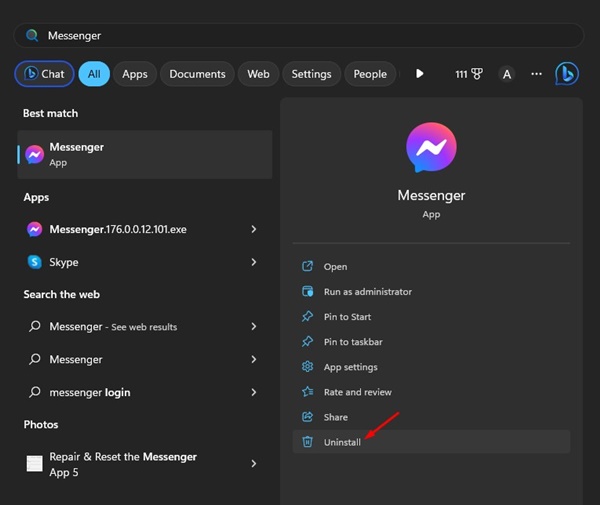Click the Uninstall trash icon
This screenshot has width=600, height=505.
pos(307,442)
